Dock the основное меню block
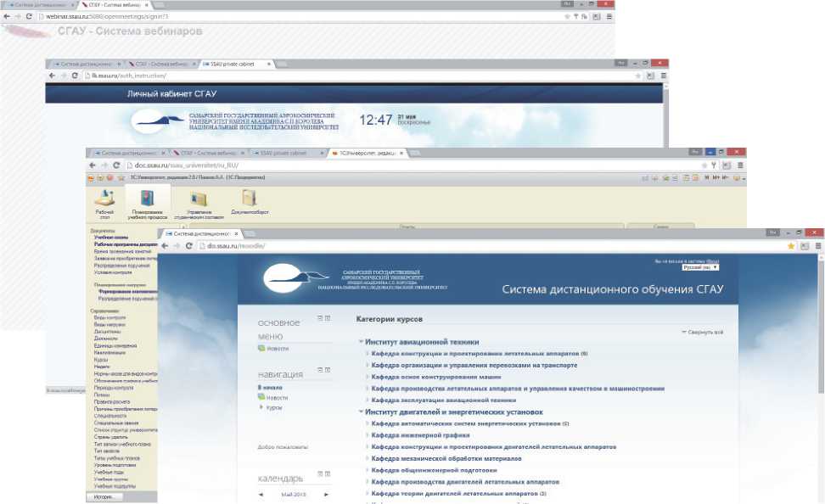825x504 pixels. [x=328, y=318]
